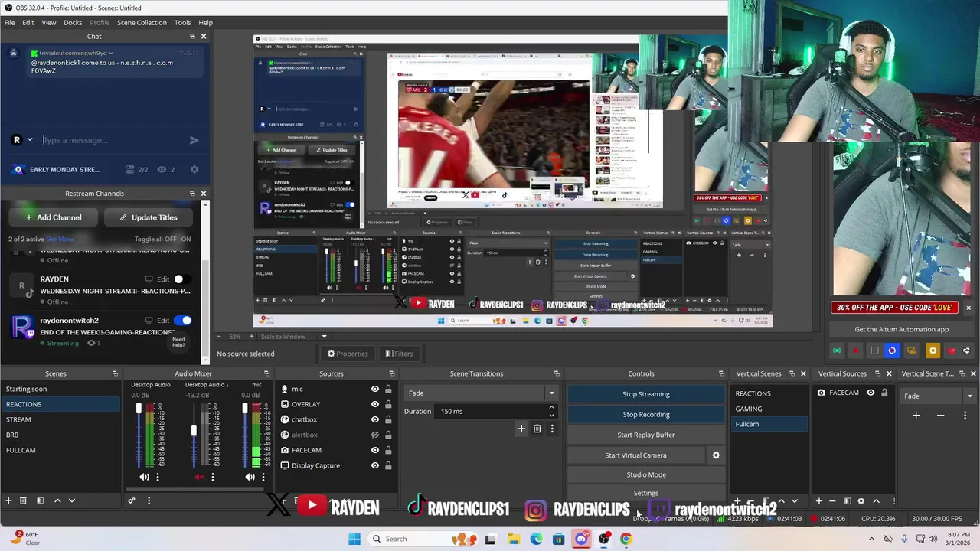This screenshot has width=980, height=551.
Task: Click the yellow Aitum settings gear icon
Action: pos(933,350)
